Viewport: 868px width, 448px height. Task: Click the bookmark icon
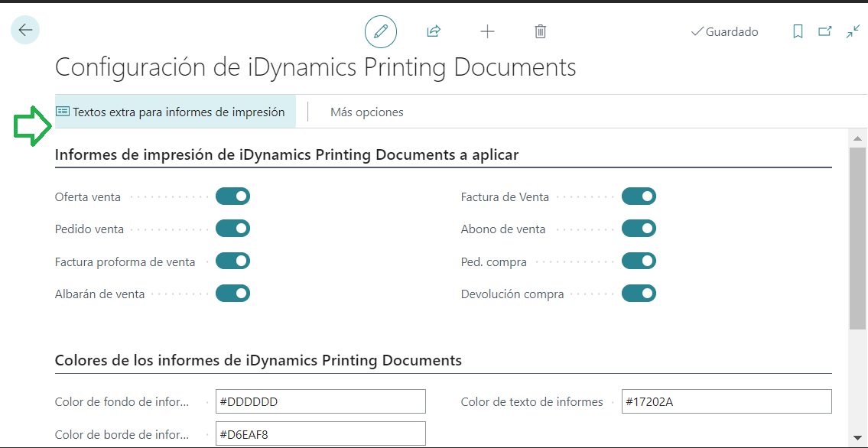798,31
